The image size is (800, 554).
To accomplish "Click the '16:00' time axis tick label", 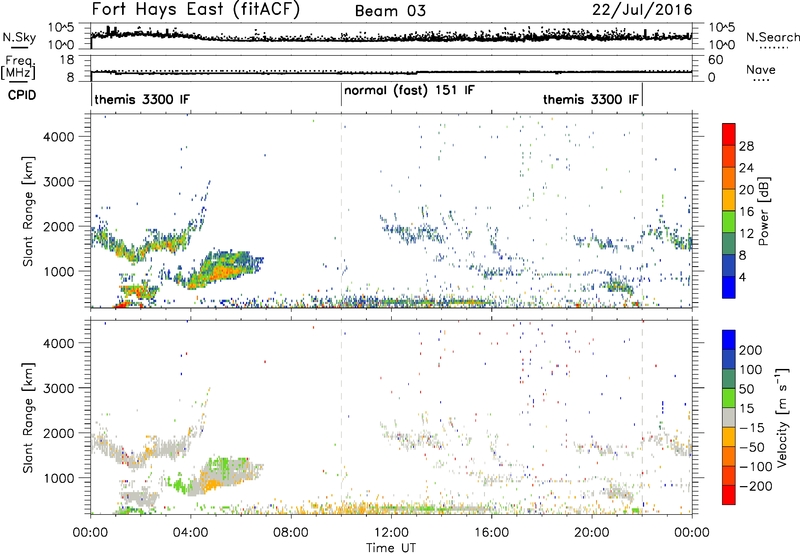I will click(x=491, y=533).
